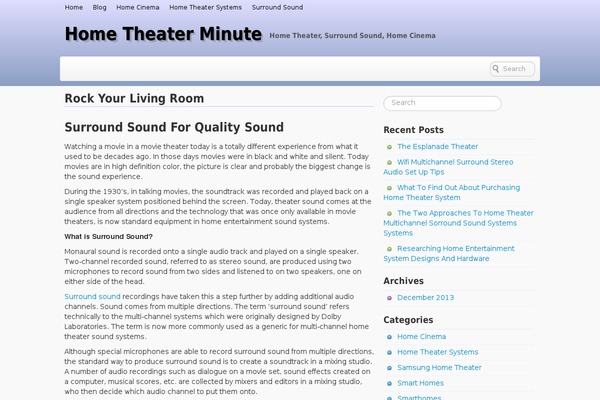Open Home Theater Systems in top navigation

pos(205,7)
